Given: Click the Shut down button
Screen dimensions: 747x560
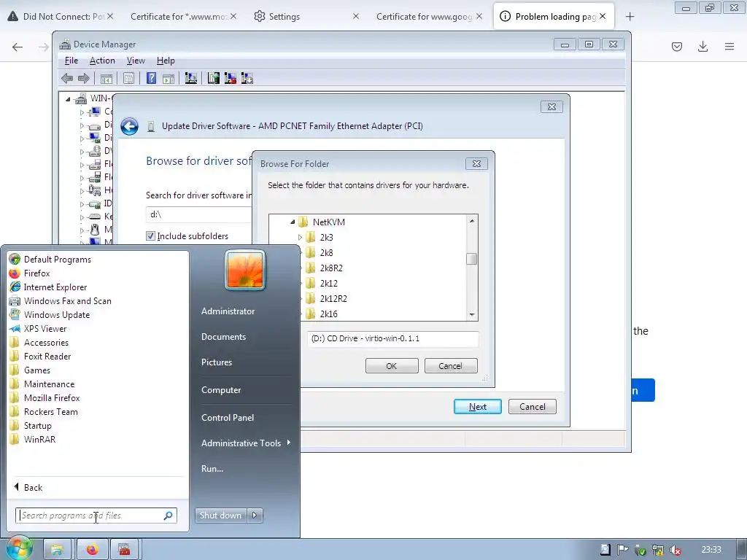Looking at the screenshot, I should tap(220, 516).
